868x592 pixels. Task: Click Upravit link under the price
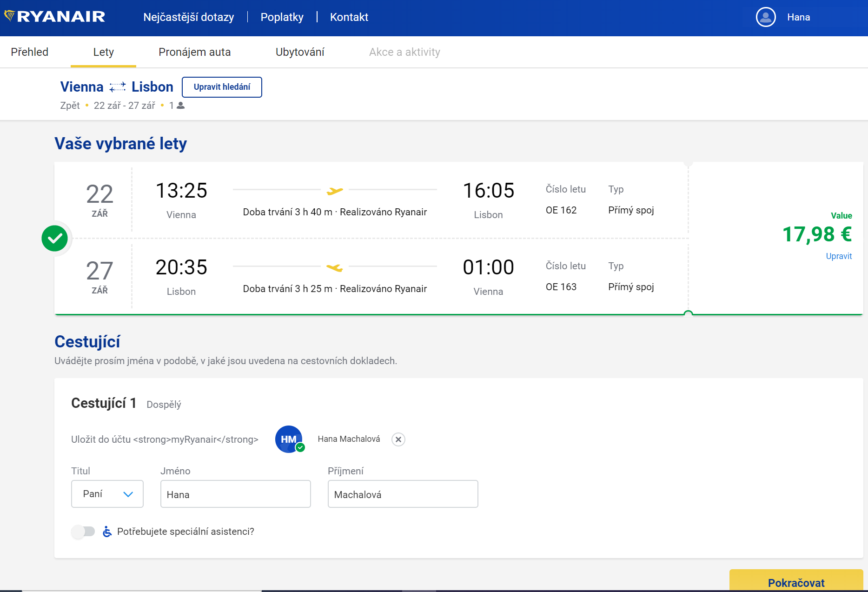click(839, 256)
